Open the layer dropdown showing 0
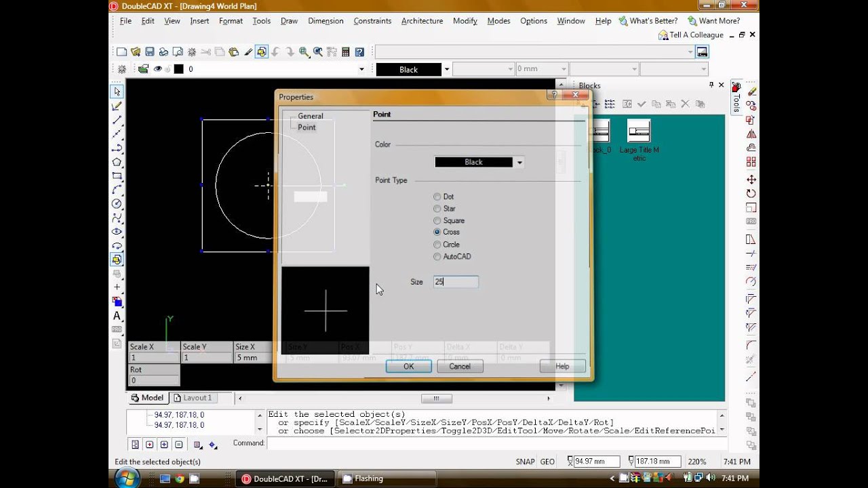This screenshot has width=868, height=488. pyautogui.click(x=361, y=69)
